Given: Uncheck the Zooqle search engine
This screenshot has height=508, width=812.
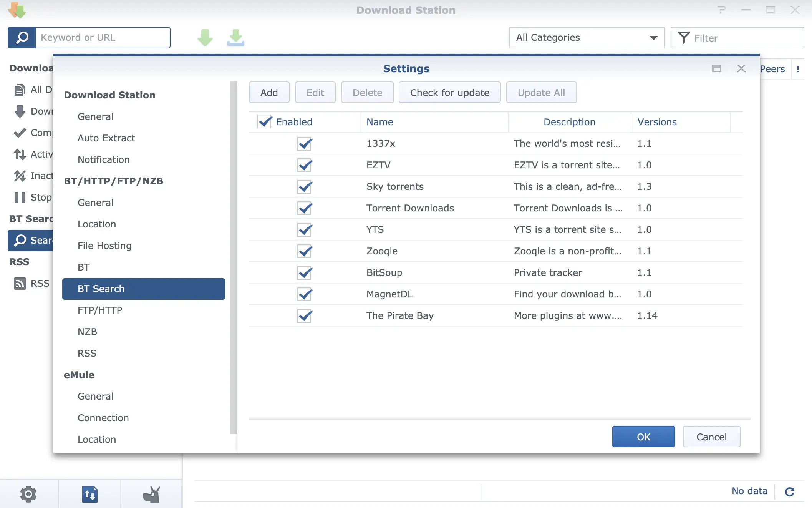Looking at the screenshot, I should click(x=305, y=251).
